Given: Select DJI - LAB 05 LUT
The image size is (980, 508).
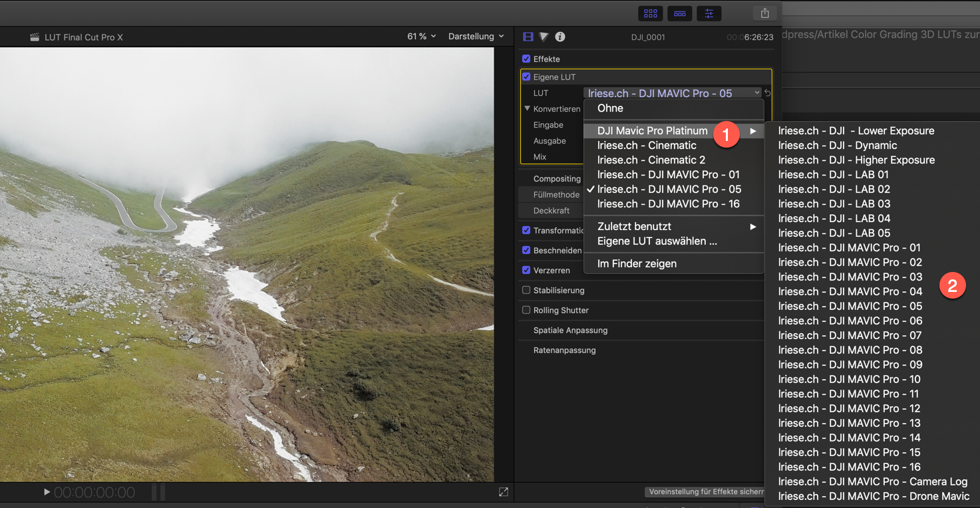Looking at the screenshot, I should 872,233.
